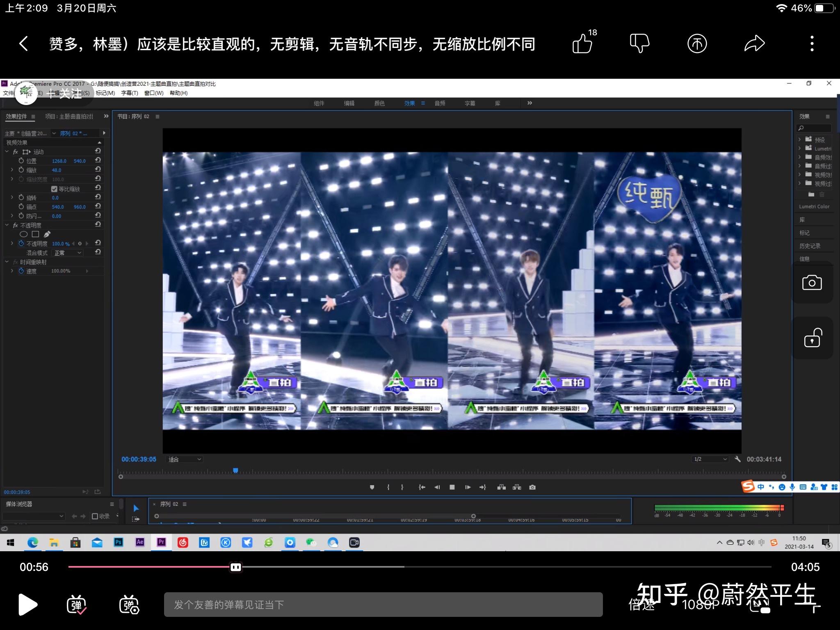
Task: Add a keyframe for 不透明度
Action: pos(80,244)
